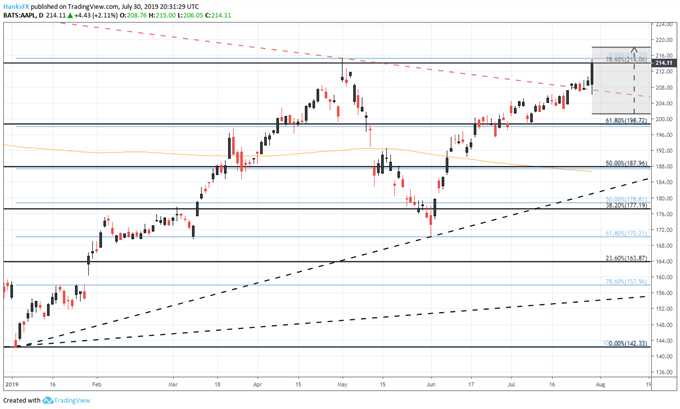The width and height of the screenshot is (680, 409).
Task: Click the 196.00 price axis label
Action: coord(666,135)
